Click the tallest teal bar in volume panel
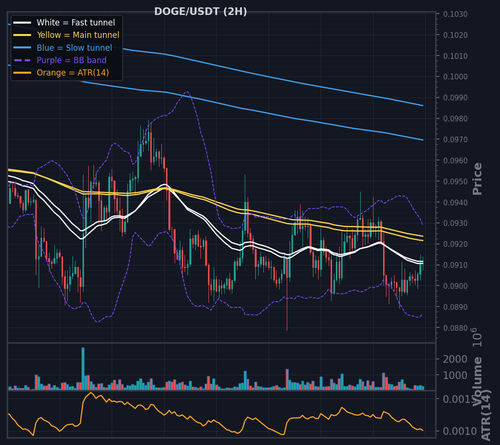Viewport: 500px width, 445px height. (x=83, y=369)
